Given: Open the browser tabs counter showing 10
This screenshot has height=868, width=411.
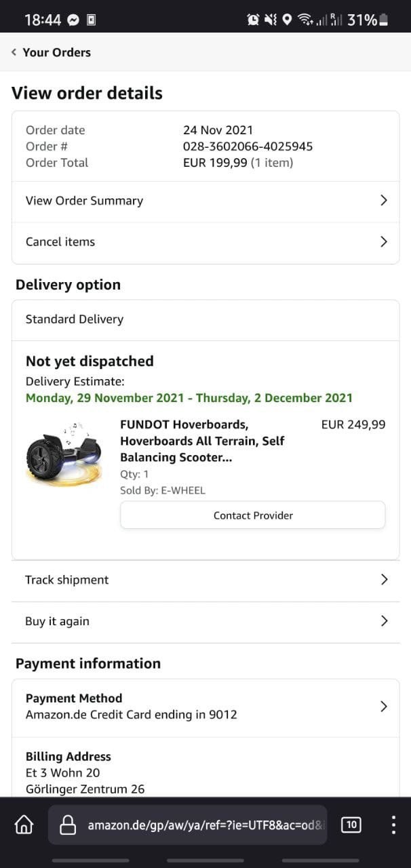Looking at the screenshot, I should coord(351,825).
